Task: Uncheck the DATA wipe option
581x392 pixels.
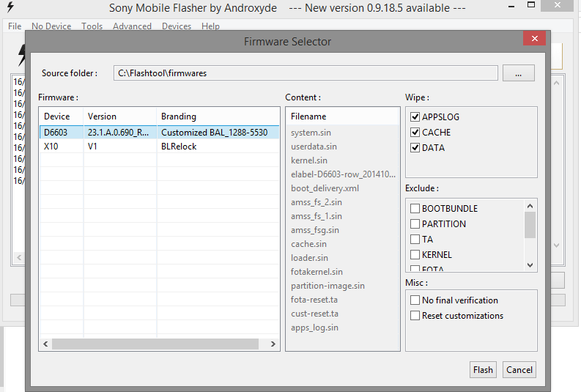Action: pos(415,148)
